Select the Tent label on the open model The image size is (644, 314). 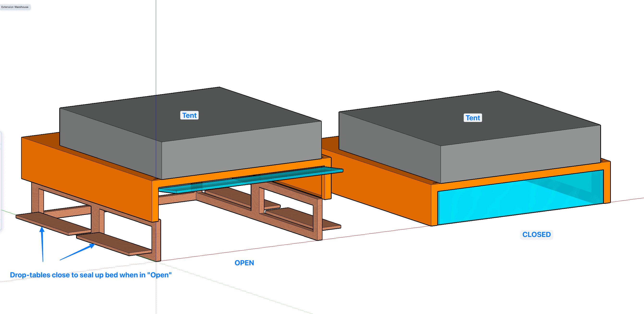tap(189, 115)
